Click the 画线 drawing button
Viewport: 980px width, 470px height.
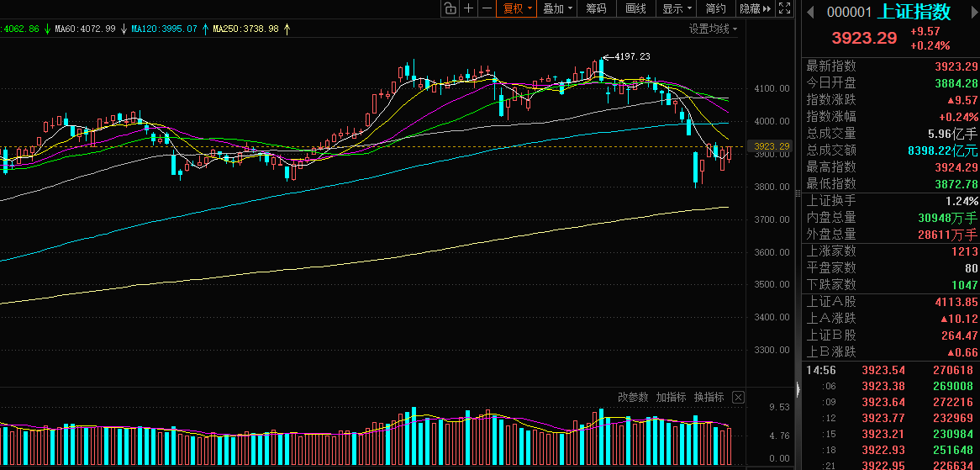coord(635,8)
